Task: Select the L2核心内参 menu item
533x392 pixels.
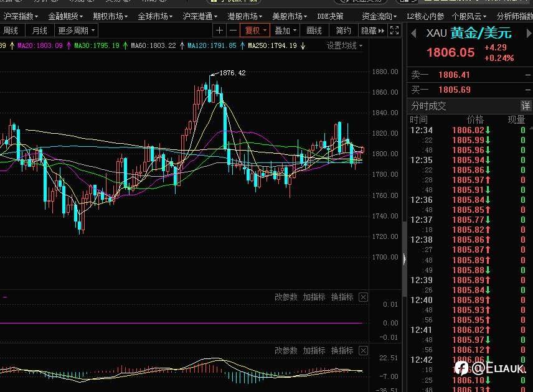Action: tap(425, 16)
